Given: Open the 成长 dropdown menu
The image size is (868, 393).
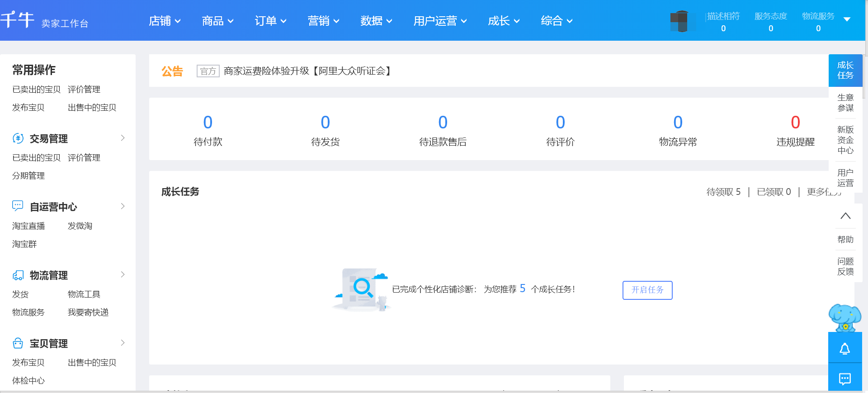Looking at the screenshot, I should [x=504, y=21].
